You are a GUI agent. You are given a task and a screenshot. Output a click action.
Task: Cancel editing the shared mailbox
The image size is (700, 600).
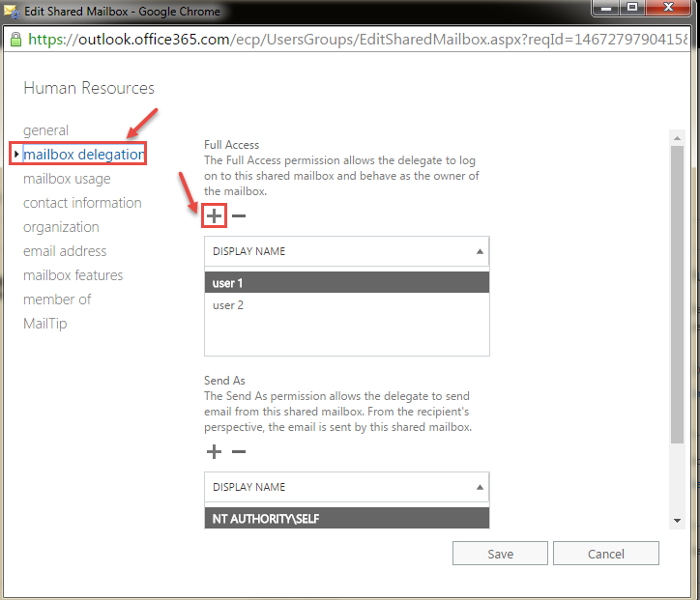tap(606, 554)
